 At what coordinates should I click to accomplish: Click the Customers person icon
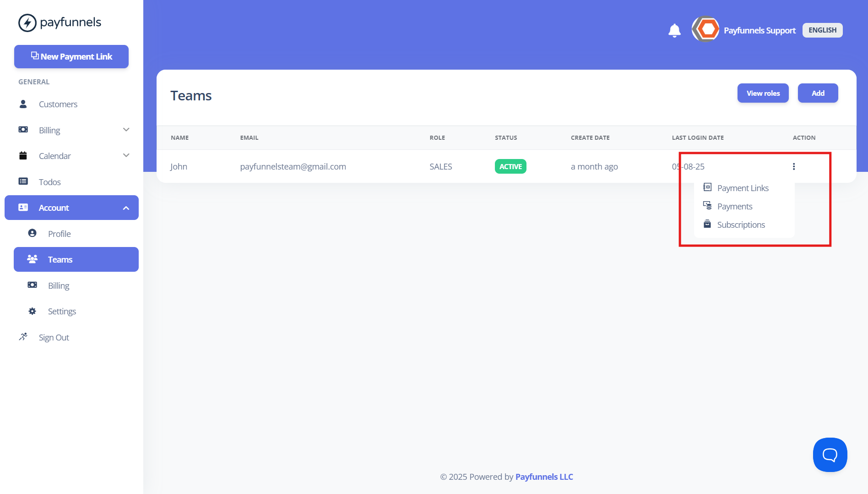pyautogui.click(x=23, y=104)
